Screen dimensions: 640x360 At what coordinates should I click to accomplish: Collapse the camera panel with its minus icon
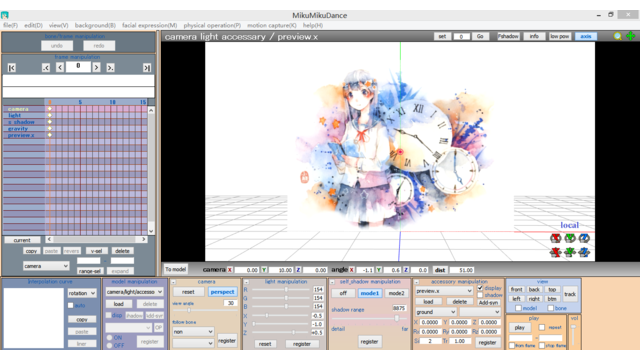point(173,282)
